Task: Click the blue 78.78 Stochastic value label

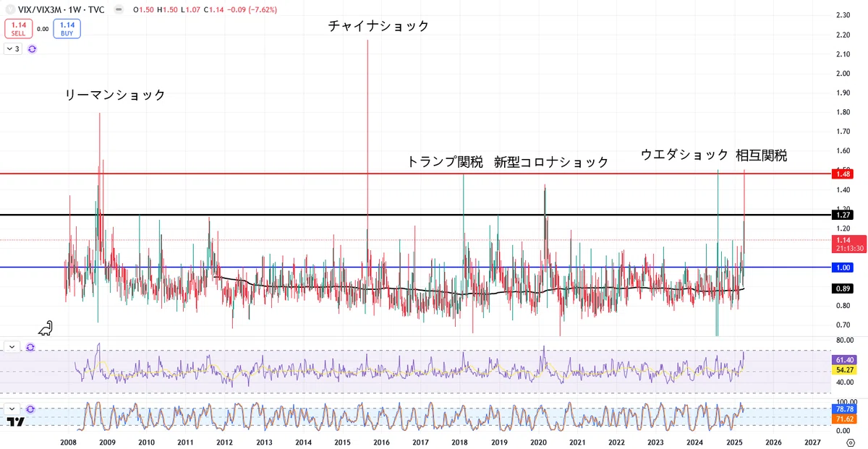Action: click(x=843, y=409)
